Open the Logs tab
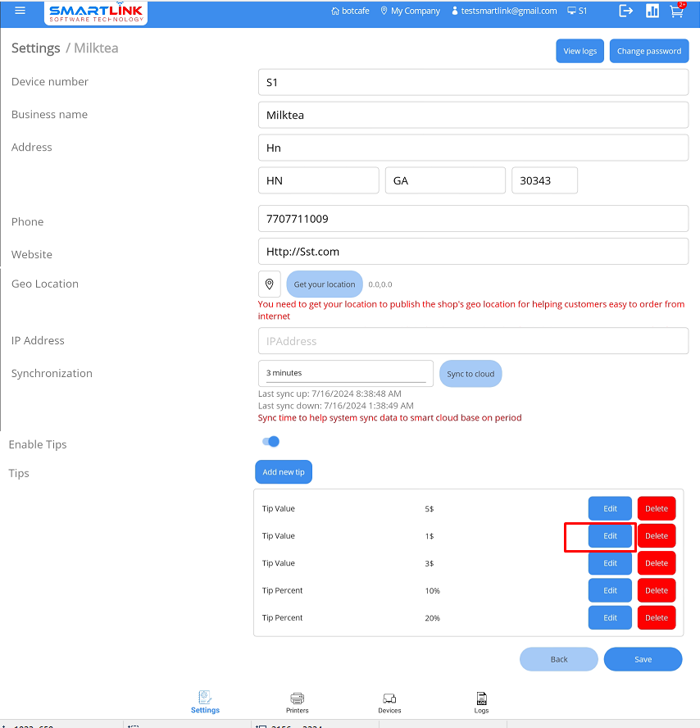 click(481, 702)
